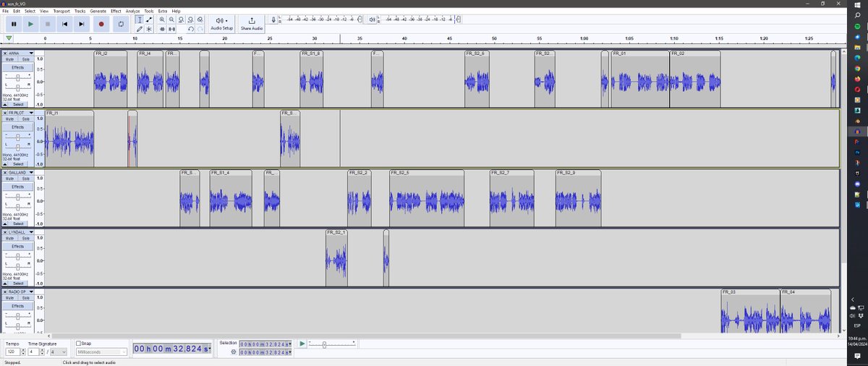Mute the ANNA track

point(11,59)
